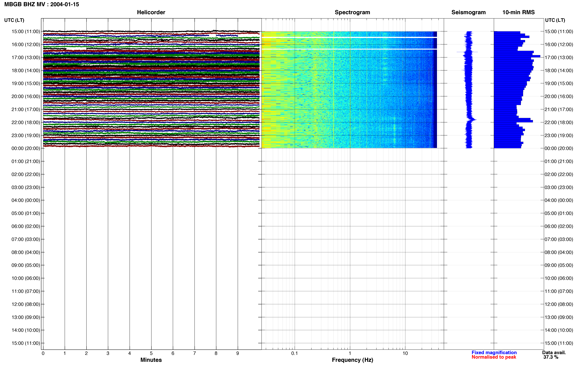The width and height of the screenshot is (588, 368).
Task: Click the 1 tick on the Frequency axis
Action: tap(350, 353)
